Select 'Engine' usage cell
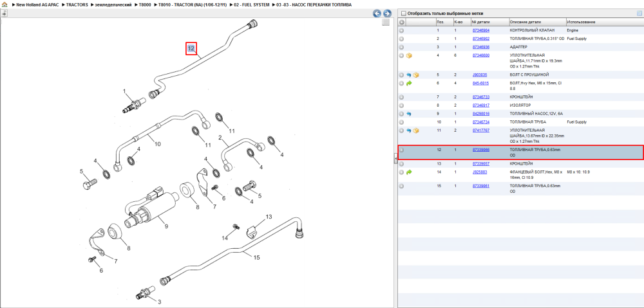The image size is (644, 308). coord(573,30)
